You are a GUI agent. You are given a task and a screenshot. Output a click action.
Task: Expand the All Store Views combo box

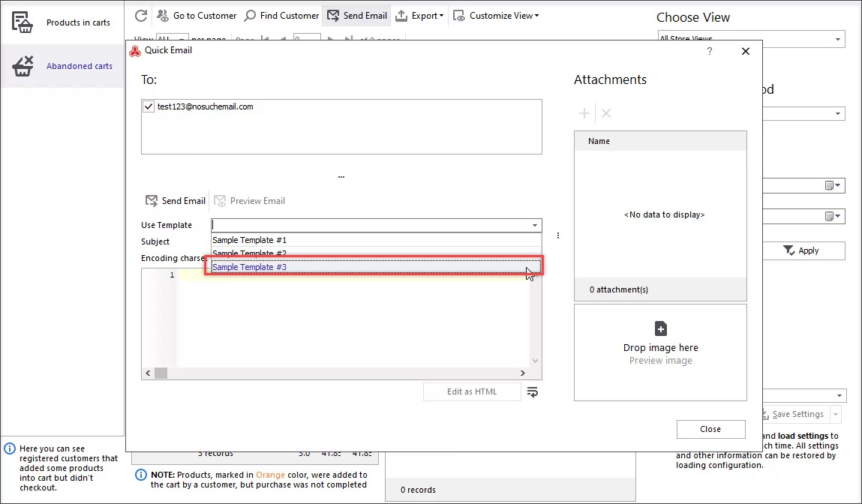pyautogui.click(x=838, y=39)
